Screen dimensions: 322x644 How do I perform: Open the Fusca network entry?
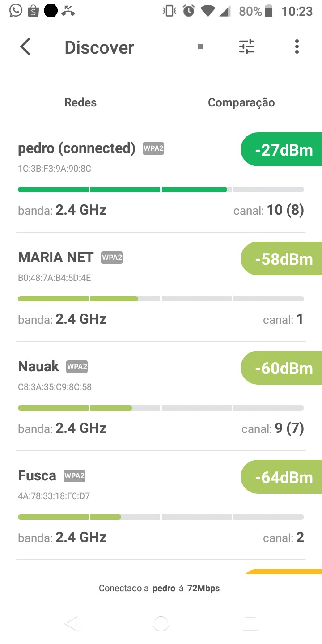(37, 476)
